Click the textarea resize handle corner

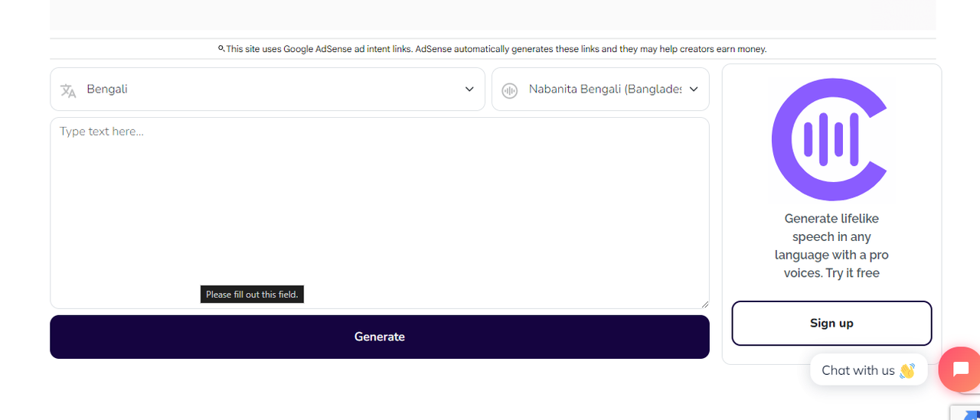coord(705,304)
